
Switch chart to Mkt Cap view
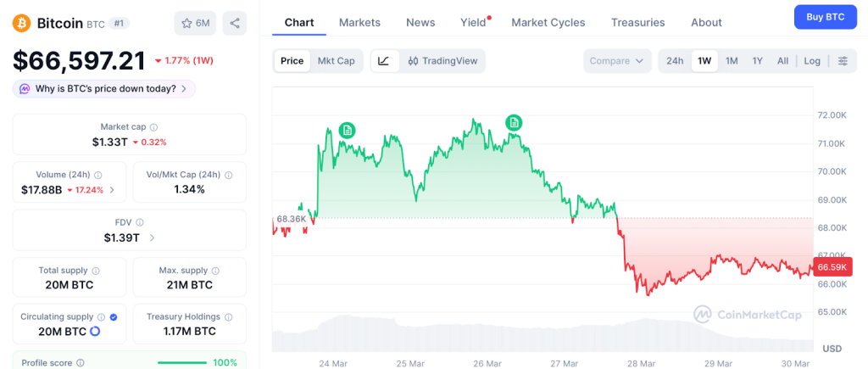(x=337, y=61)
